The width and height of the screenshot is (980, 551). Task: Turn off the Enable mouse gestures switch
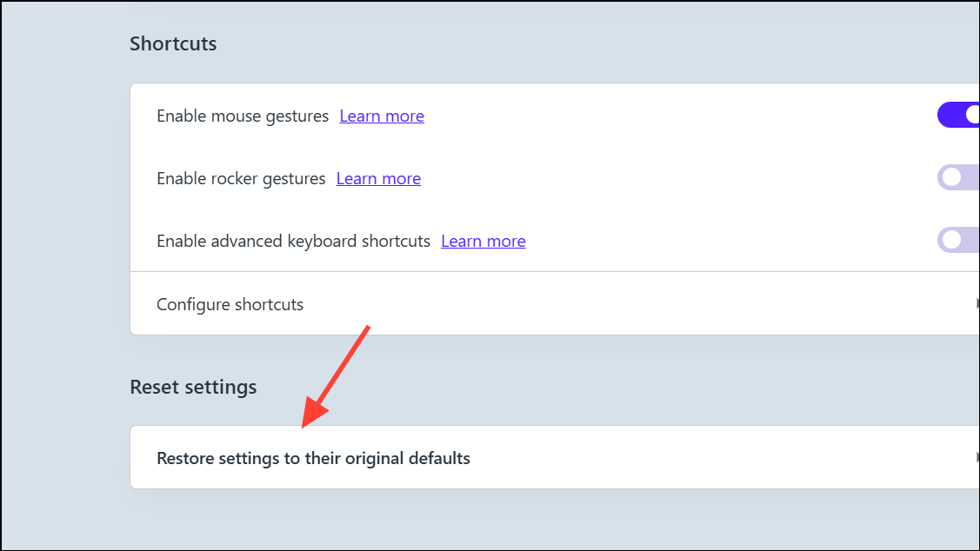959,115
